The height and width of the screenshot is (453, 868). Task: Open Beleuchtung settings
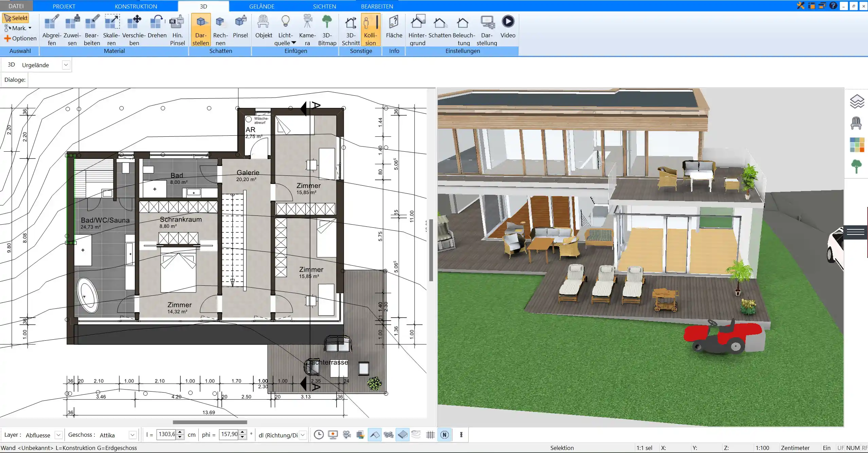[x=464, y=30]
